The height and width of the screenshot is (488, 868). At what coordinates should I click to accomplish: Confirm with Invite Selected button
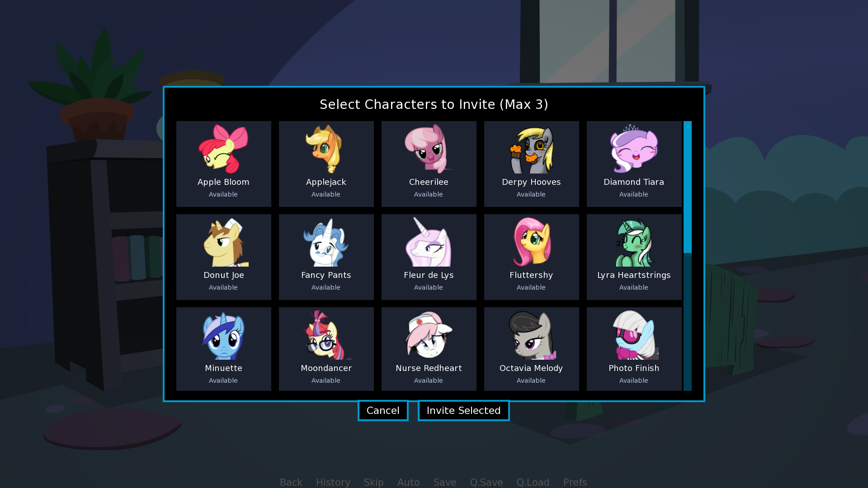464,410
